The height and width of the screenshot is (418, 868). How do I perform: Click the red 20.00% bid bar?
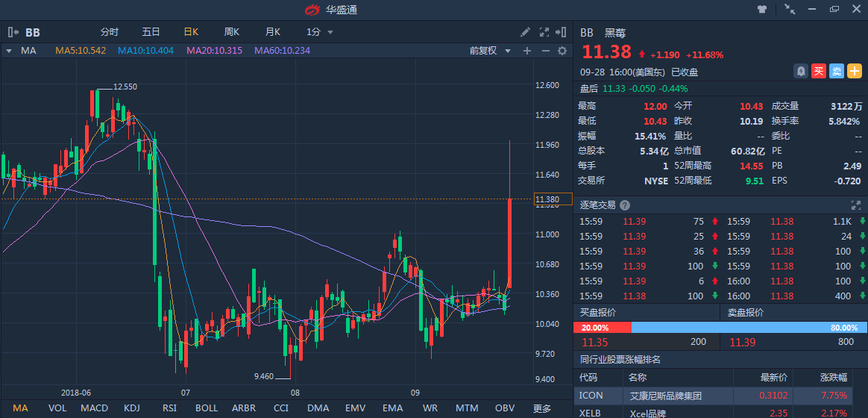tap(603, 328)
